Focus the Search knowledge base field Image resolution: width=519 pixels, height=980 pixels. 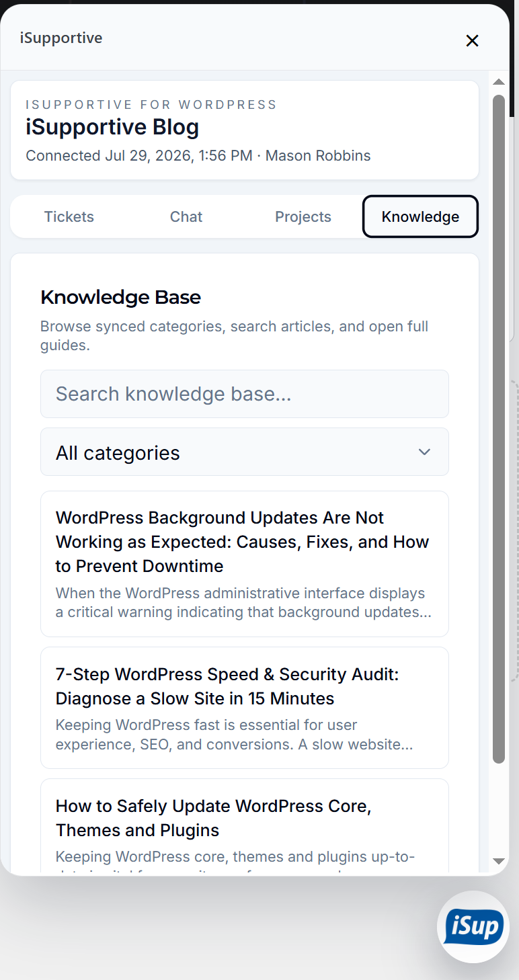pyautogui.click(x=245, y=394)
